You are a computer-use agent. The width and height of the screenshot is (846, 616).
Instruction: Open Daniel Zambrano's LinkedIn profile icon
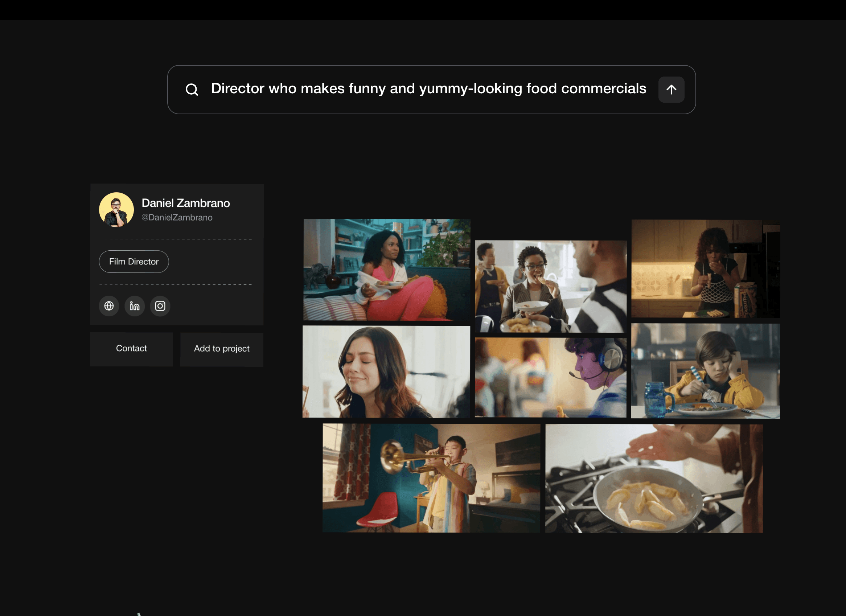(x=134, y=306)
